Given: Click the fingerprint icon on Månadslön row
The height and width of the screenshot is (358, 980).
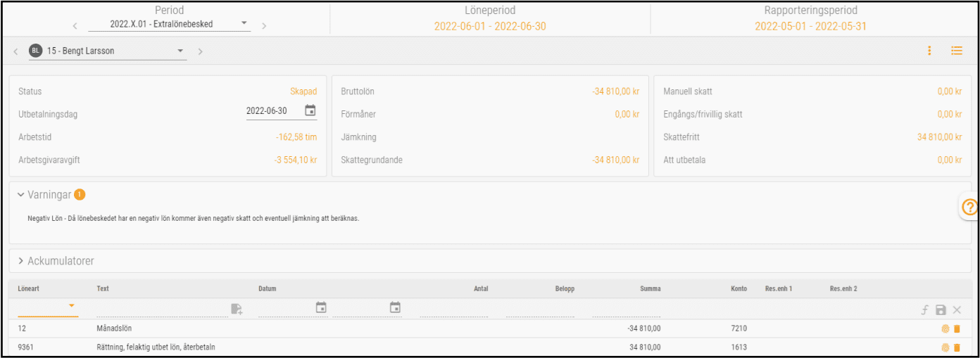Looking at the screenshot, I should [944, 329].
